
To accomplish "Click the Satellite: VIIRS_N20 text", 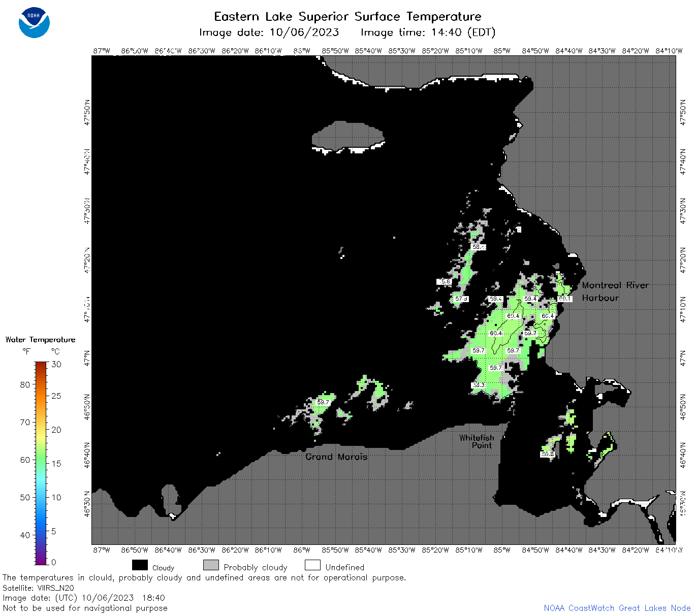I will click(38, 588).
